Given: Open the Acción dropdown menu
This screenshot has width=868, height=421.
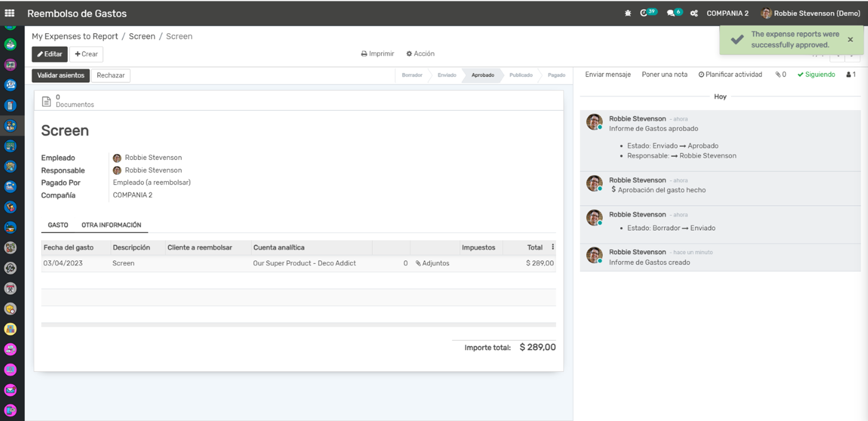Looking at the screenshot, I should click(x=420, y=54).
